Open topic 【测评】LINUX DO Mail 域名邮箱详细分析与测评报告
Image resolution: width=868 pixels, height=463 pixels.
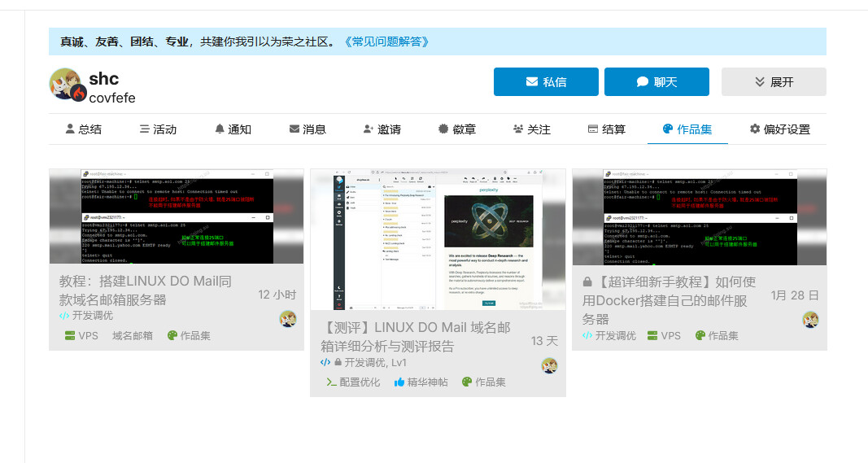click(x=415, y=337)
